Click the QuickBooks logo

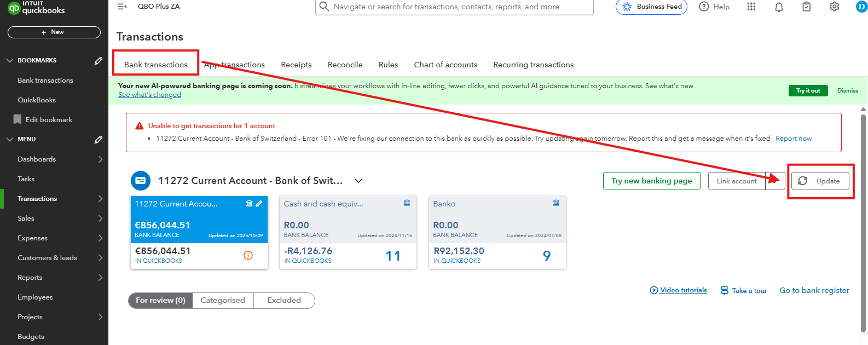[36, 8]
